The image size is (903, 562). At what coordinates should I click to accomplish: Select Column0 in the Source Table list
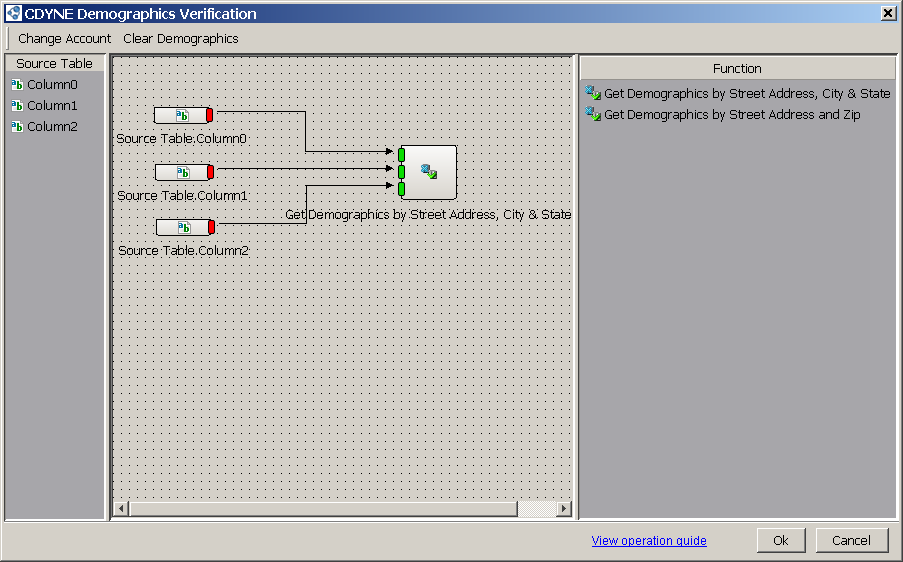[52, 85]
